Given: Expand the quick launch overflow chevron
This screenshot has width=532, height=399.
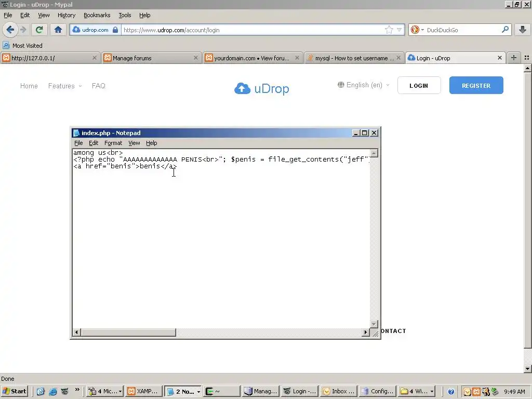Looking at the screenshot, I should 77,390.
